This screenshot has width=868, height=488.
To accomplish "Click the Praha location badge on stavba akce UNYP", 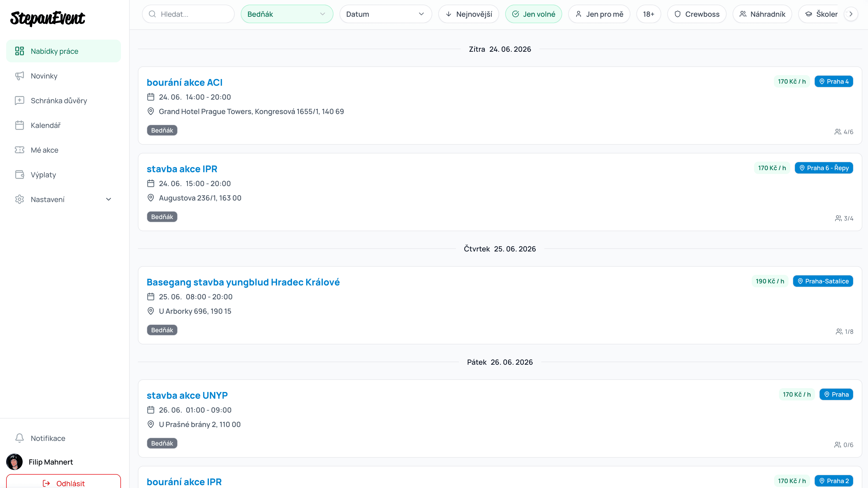I will tap(836, 394).
